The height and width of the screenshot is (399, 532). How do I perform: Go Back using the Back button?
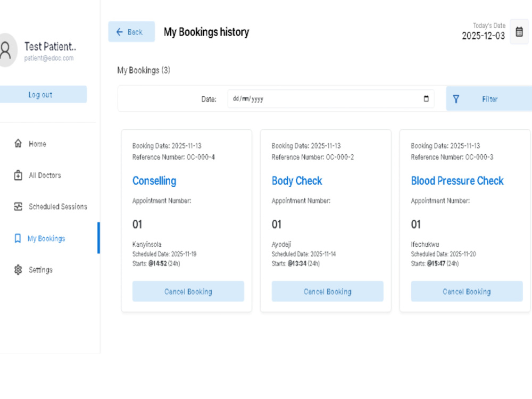(x=131, y=32)
